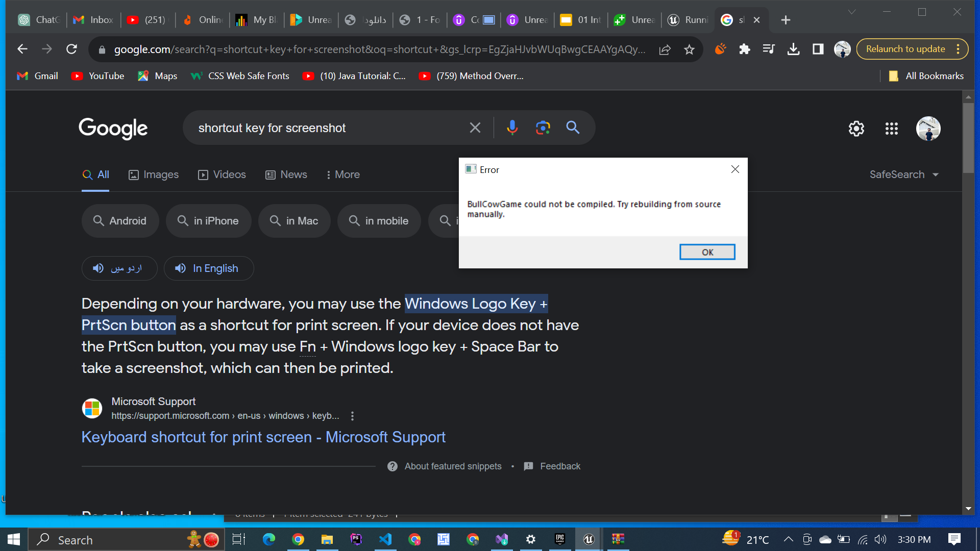The width and height of the screenshot is (980, 551).
Task: Play Urdu audio for the answer
Action: click(119, 268)
